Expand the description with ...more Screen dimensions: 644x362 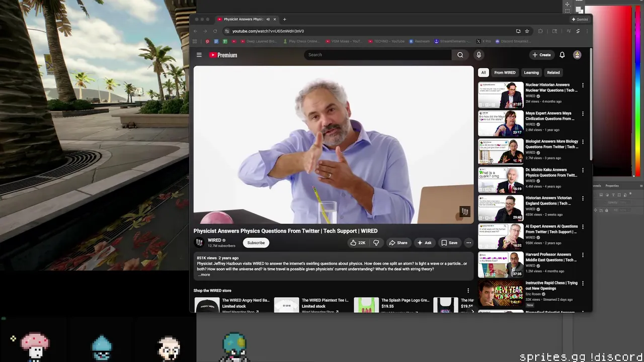[204, 275]
